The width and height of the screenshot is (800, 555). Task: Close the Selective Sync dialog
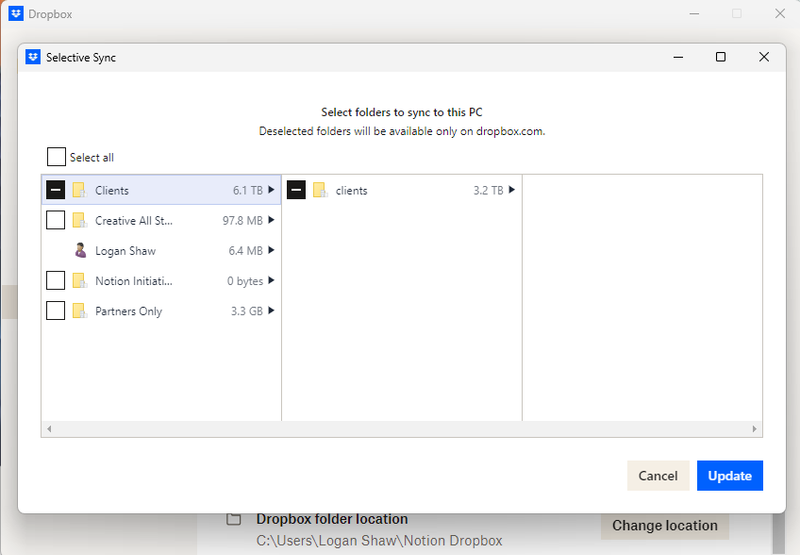[x=764, y=57]
